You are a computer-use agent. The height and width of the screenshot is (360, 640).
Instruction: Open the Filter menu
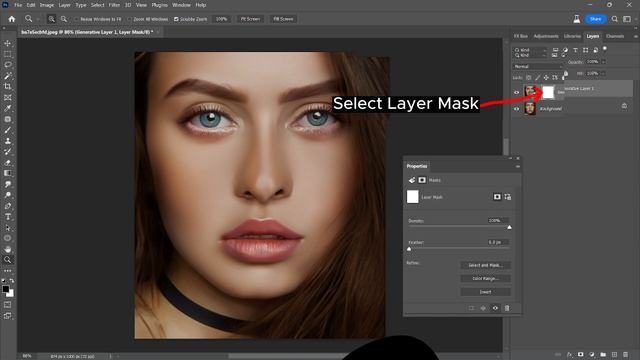(x=114, y=5)
